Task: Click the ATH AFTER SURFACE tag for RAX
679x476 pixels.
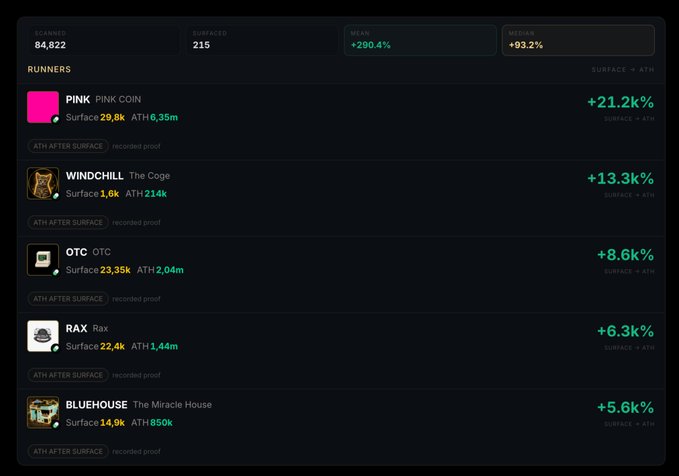Action: coord(68,375)
